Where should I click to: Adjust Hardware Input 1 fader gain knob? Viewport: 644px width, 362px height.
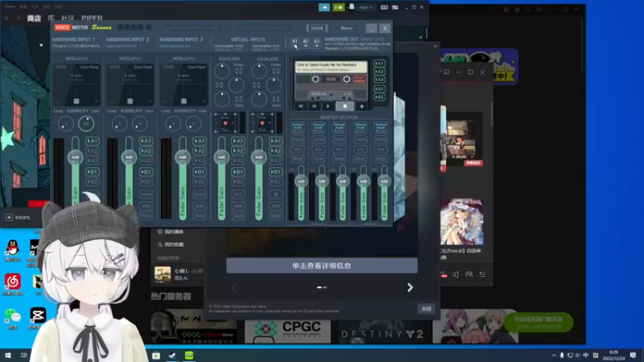tap(76, 157)
